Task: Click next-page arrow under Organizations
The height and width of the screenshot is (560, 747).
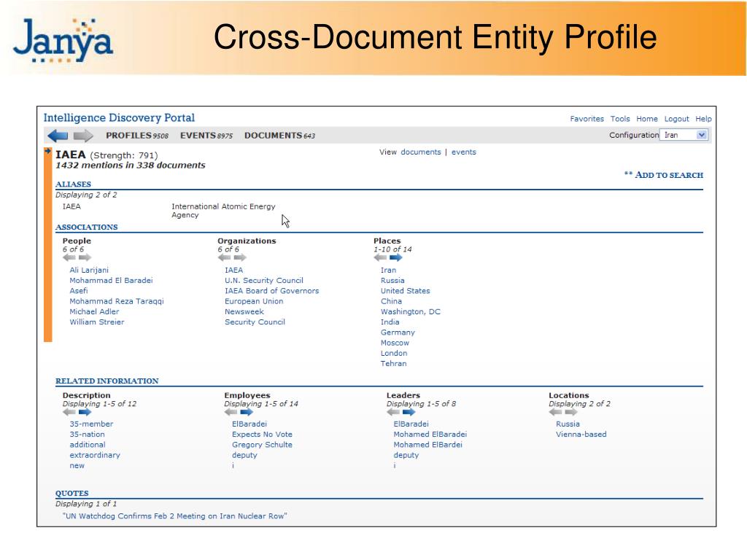Action: (x=240, y=257)
